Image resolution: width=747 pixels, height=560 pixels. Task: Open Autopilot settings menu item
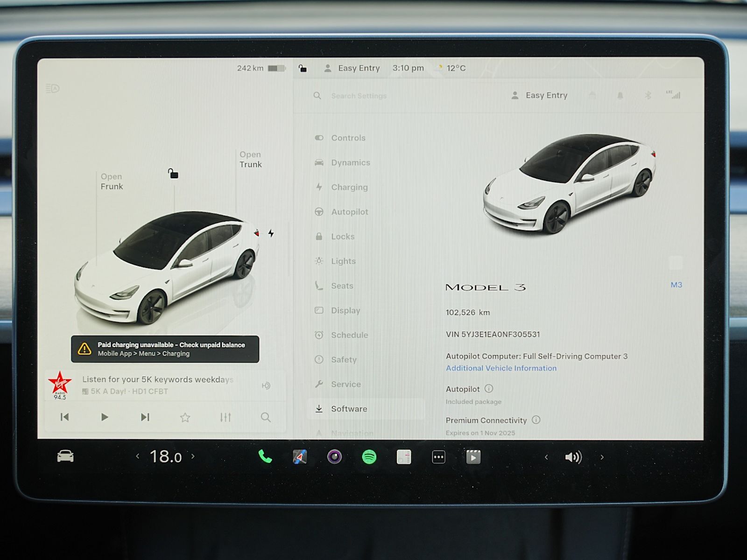click(349, 212)
